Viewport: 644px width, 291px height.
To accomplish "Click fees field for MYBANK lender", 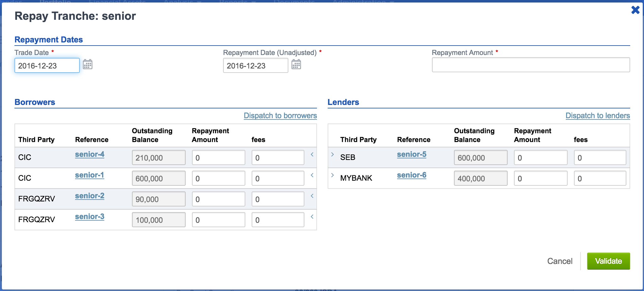I will [600, 178].
